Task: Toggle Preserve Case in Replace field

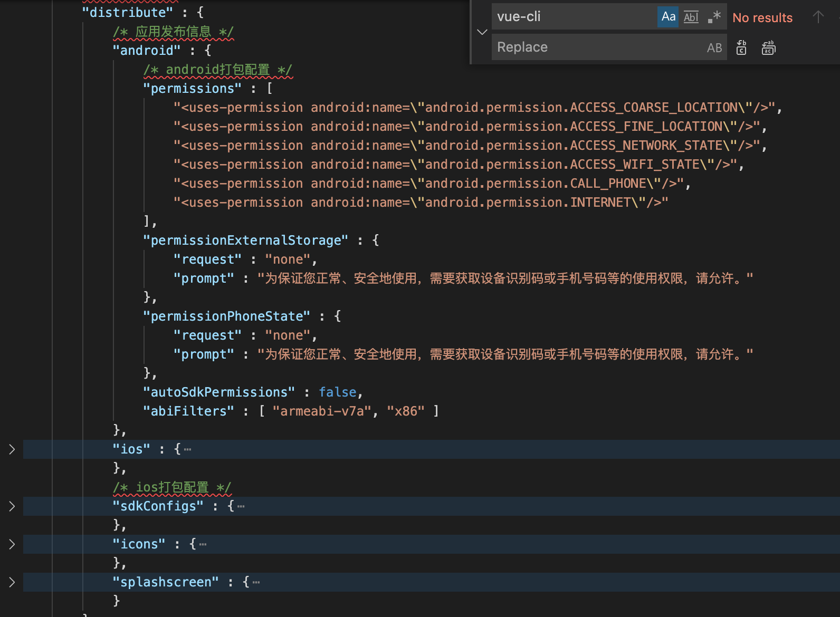Action: 714,48
